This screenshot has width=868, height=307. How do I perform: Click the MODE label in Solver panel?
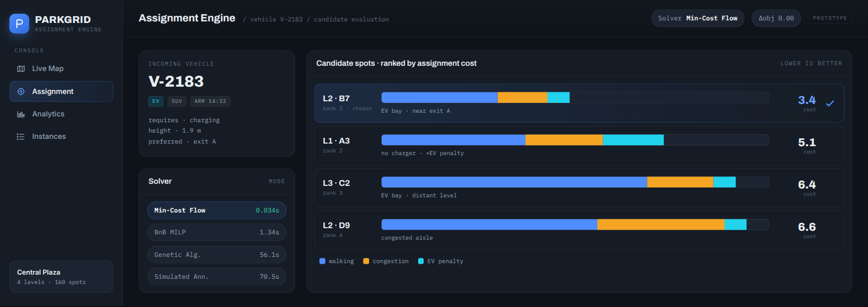[x=277, y=182]
